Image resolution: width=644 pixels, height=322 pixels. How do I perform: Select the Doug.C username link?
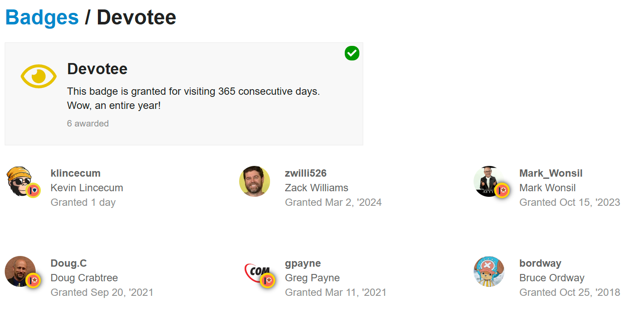(x=69, y=263)
